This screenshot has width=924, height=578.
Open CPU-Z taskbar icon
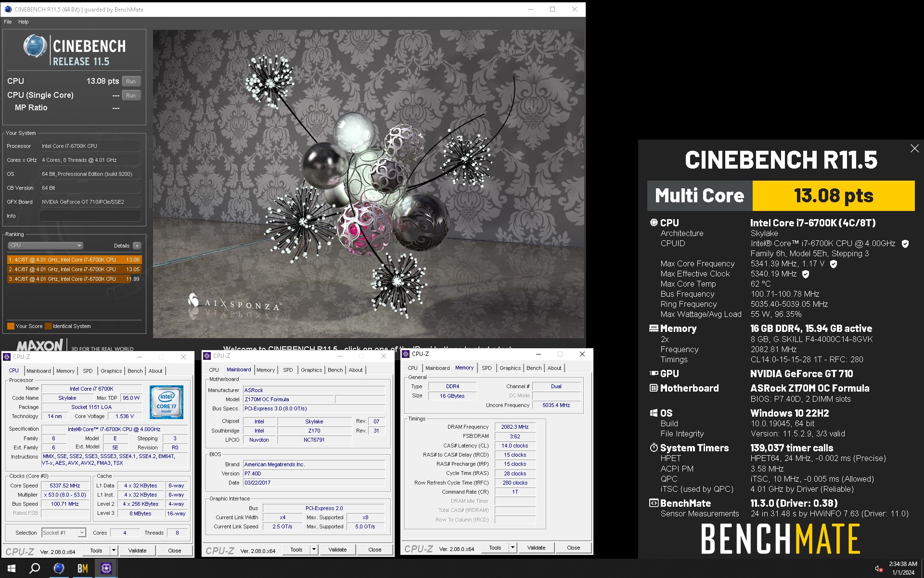pyautogui.click(x=106, y=568)
